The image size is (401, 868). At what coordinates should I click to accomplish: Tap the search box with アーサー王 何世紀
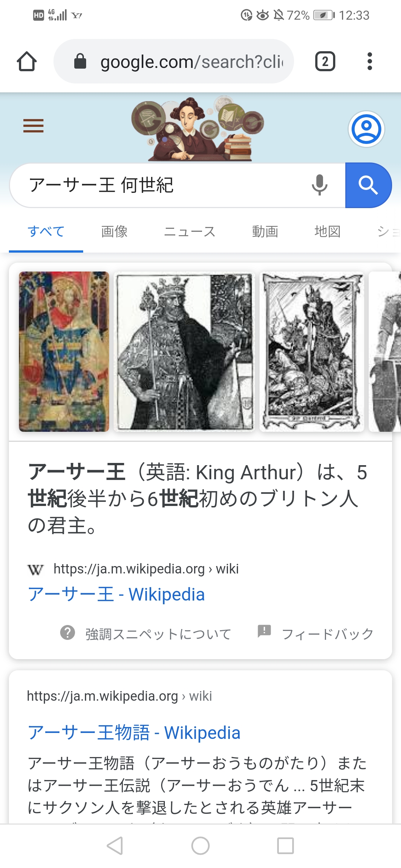[163, 185]
